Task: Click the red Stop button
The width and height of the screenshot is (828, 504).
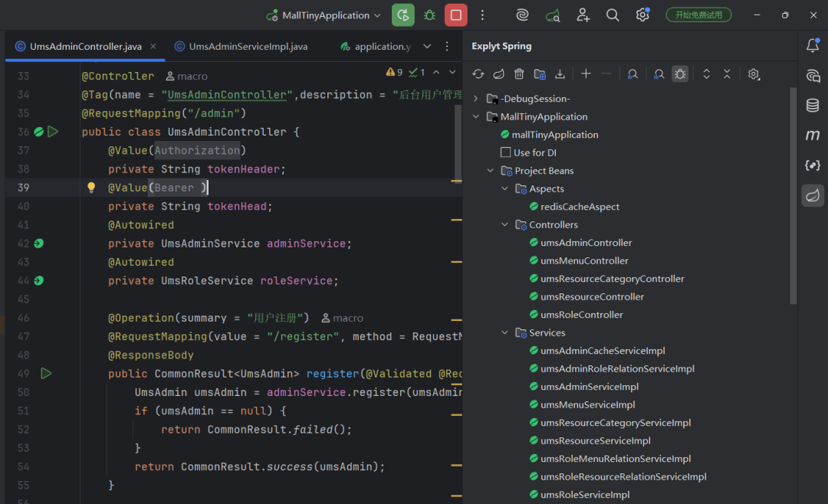Action: point(455,15)
